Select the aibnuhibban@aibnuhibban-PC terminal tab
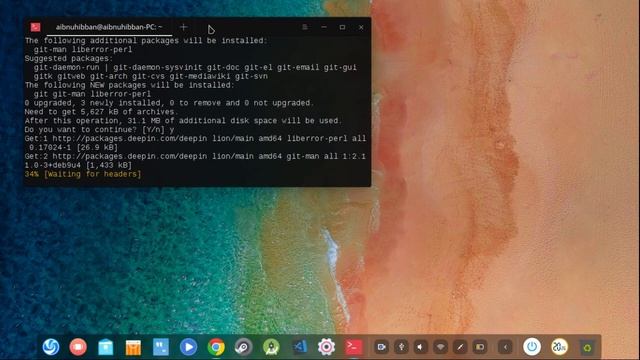 [109, 27]
